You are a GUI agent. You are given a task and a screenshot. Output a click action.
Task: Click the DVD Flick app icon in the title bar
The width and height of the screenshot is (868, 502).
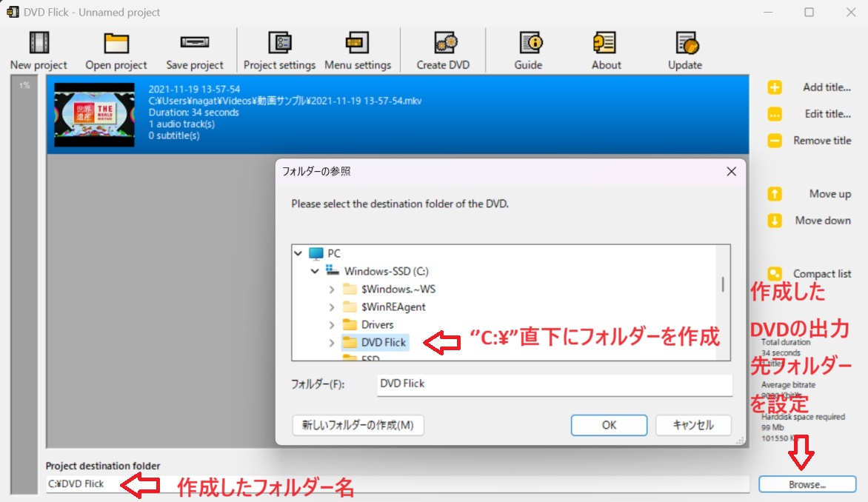[12, 12]
